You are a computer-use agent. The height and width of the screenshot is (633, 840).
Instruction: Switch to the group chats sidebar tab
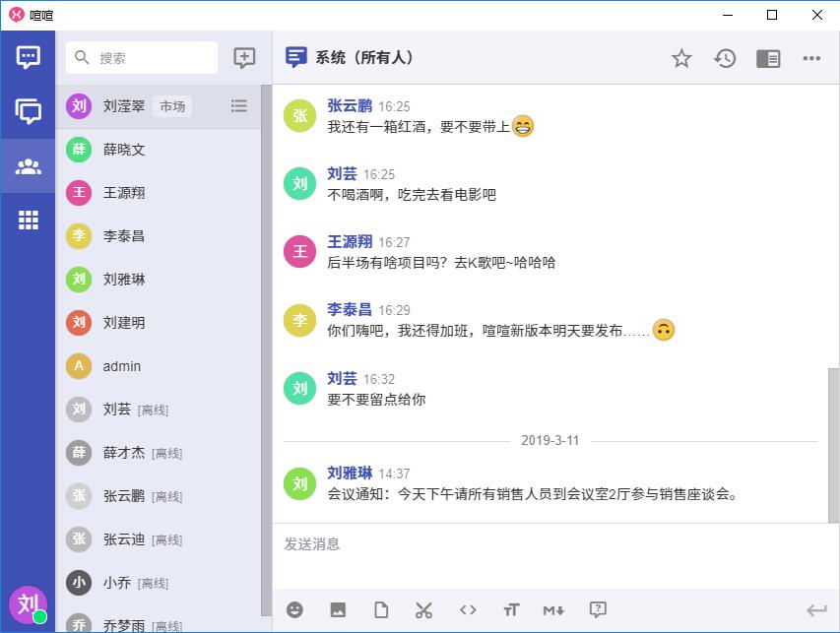29,111
